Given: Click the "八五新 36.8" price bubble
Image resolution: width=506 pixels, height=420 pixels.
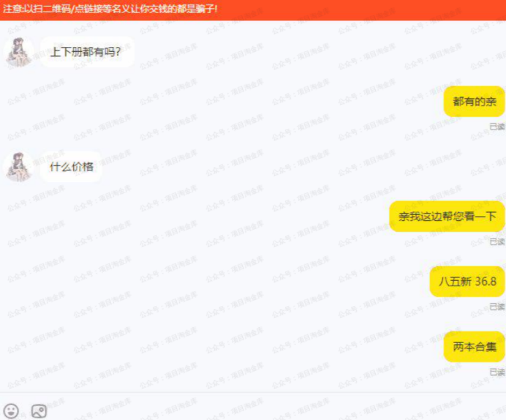Looking at the screenshot, I should (467, 281).
